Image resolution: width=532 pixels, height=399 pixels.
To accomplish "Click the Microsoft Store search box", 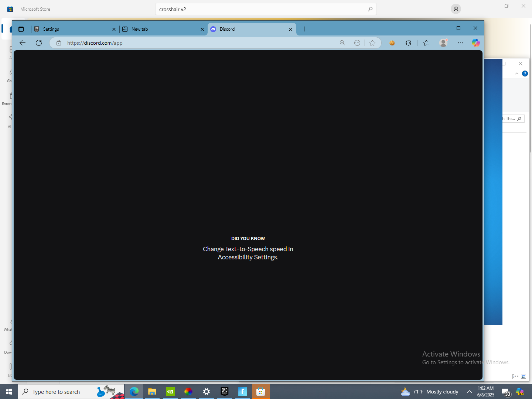I will (266, 9).
